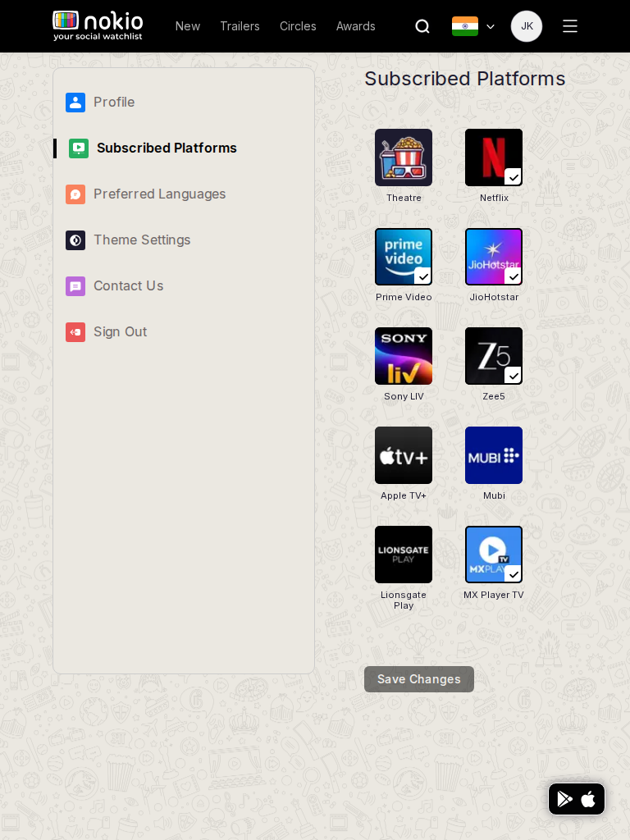Click the India flag icon
The image size is (630, 840).
(465, 26)
